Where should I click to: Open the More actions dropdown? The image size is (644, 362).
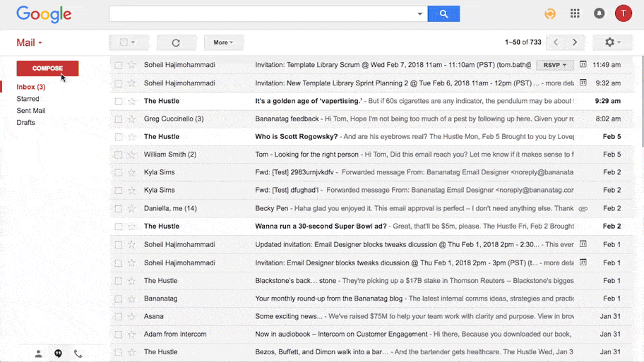coord(223,42)
